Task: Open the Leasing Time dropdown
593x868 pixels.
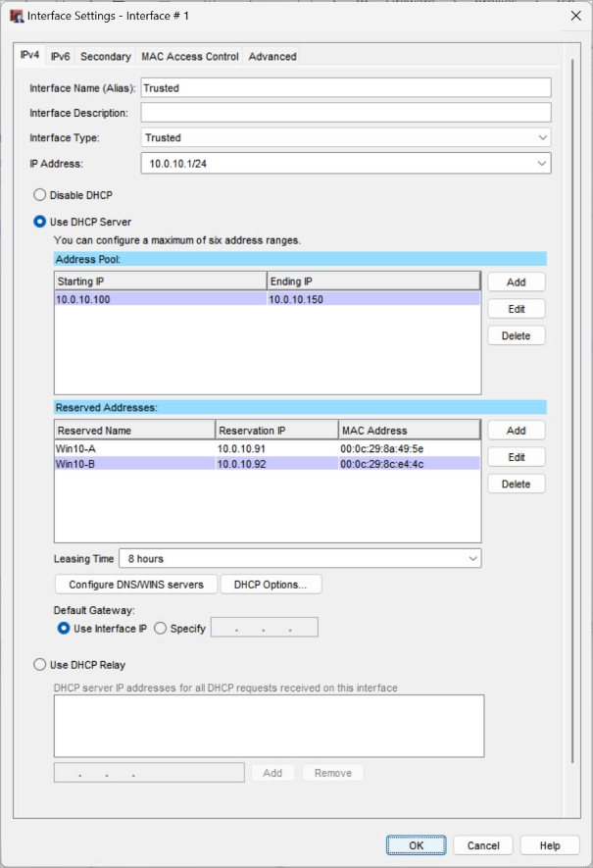Action: [x=300, y=558]
